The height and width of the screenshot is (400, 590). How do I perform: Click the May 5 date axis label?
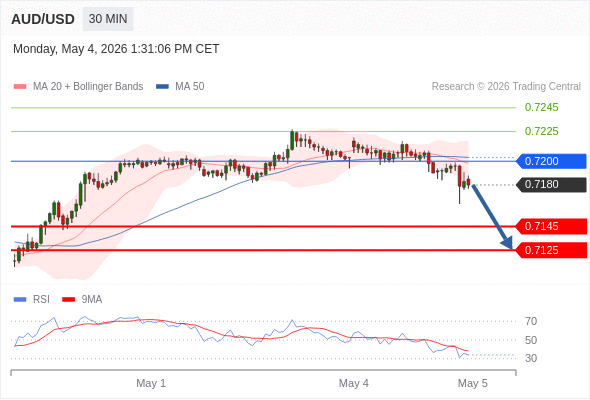473,383
